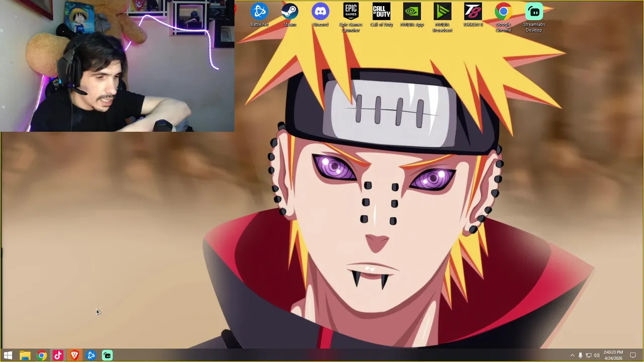Image resolution: width=644 pixels, height=362 pixels.
Task: Show hidden system tray icons
Action: click(572, 355)
